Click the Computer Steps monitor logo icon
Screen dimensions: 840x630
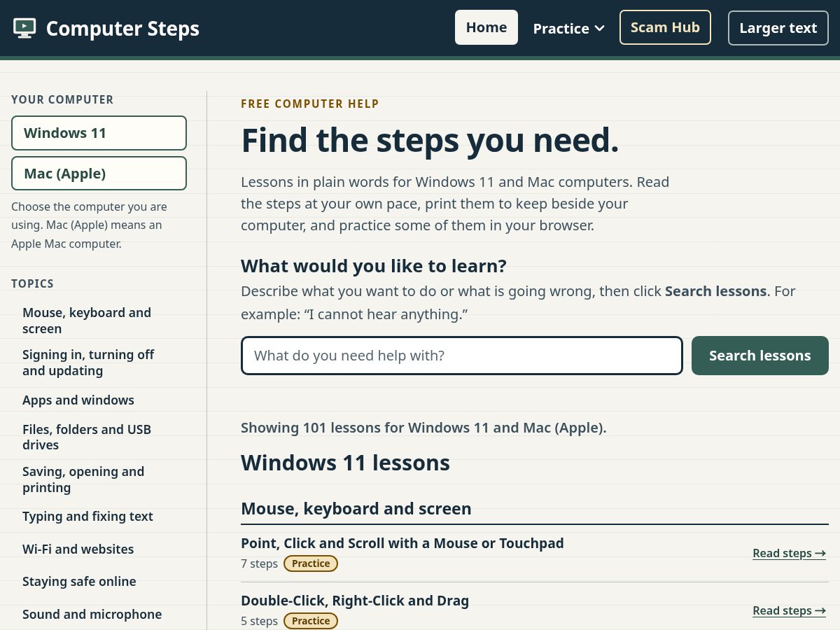(x=24, y=28)
